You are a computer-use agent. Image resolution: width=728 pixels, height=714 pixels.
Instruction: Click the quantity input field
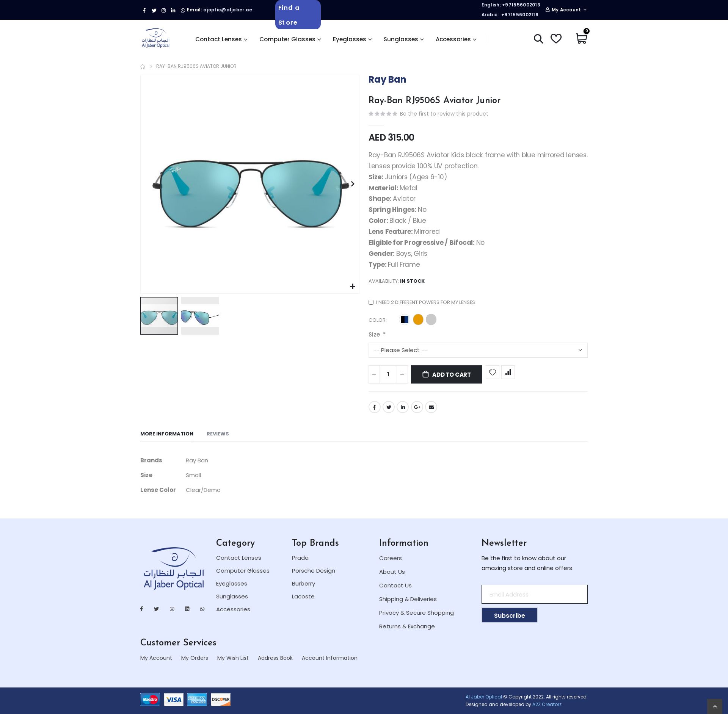pyautogui.click(x=388, y=374)
